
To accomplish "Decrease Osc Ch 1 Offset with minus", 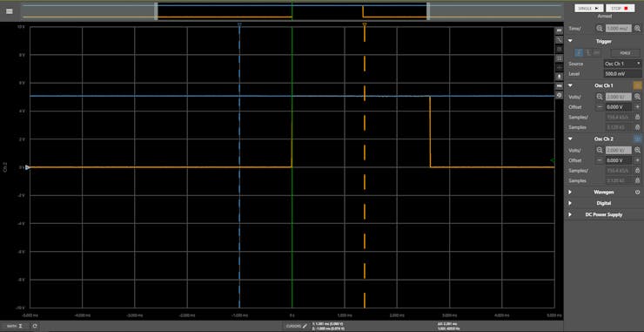I will 600,107.
